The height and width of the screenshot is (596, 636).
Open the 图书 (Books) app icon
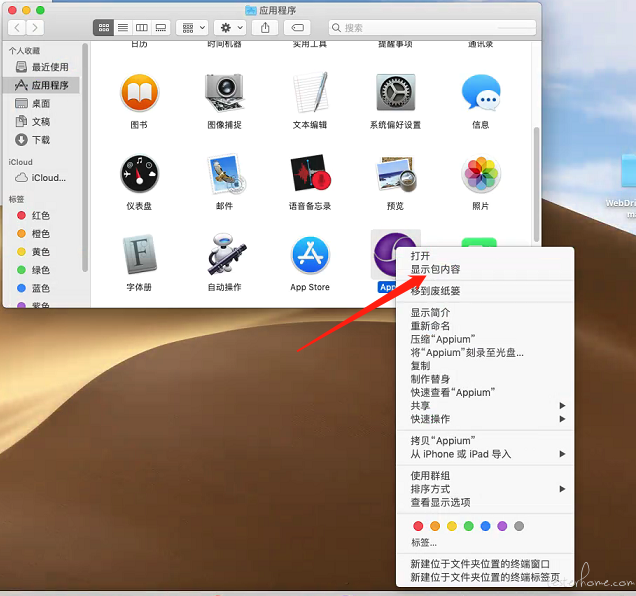pos(139,93)
